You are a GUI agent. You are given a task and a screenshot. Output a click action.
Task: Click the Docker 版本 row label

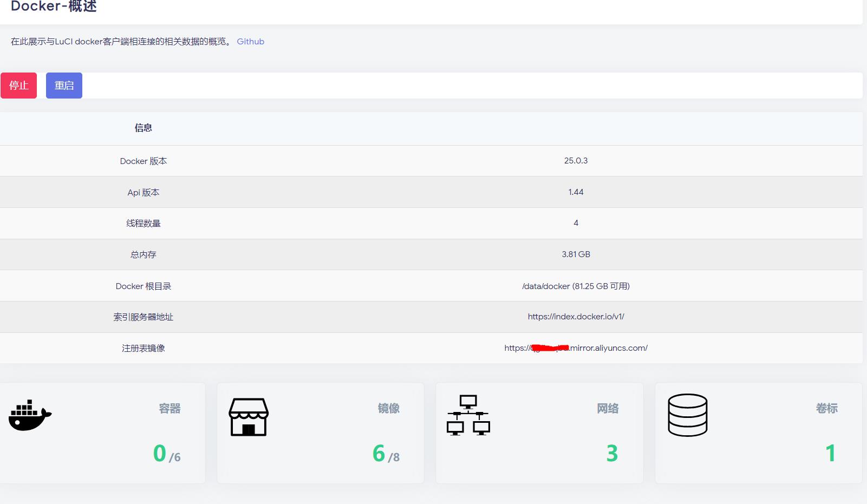tap(144, 161)
